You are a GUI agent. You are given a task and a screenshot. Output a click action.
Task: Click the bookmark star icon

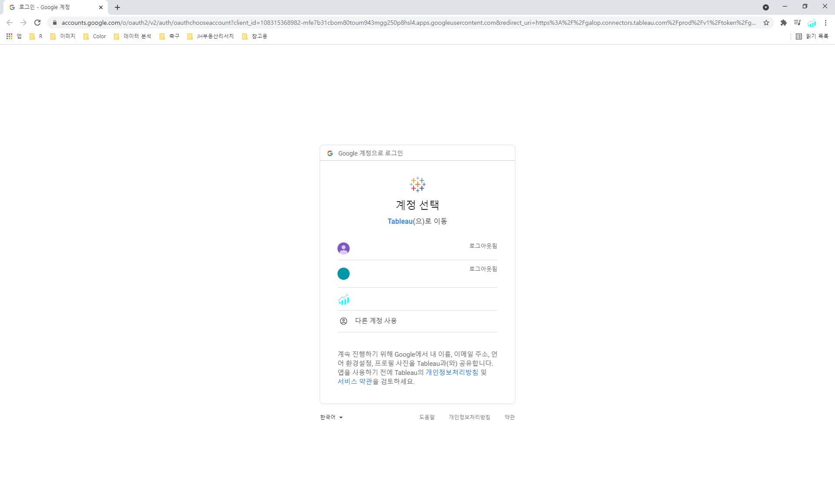point(766,23)
